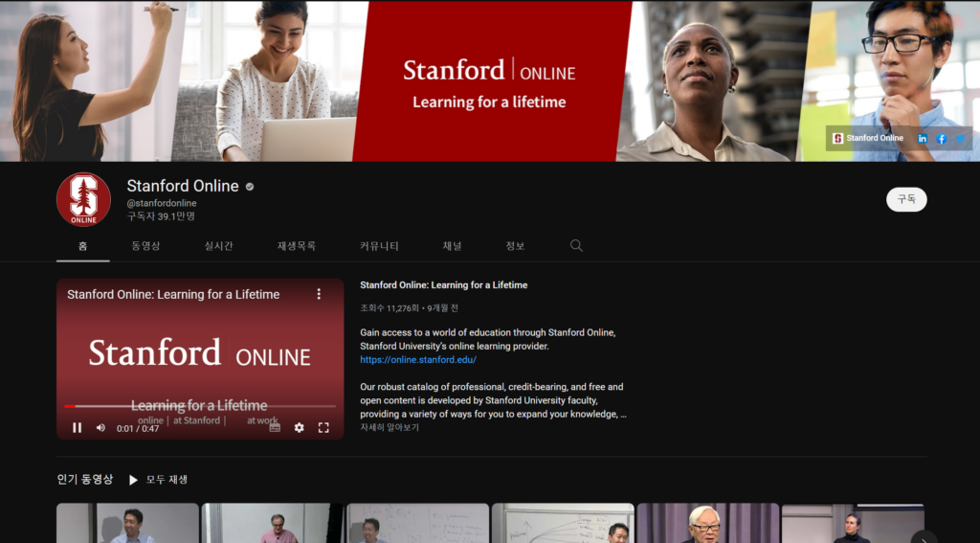Open the second popular video thumbnail
The height and width of the screenshot is (543, 980).
click(x=273, y=523)
